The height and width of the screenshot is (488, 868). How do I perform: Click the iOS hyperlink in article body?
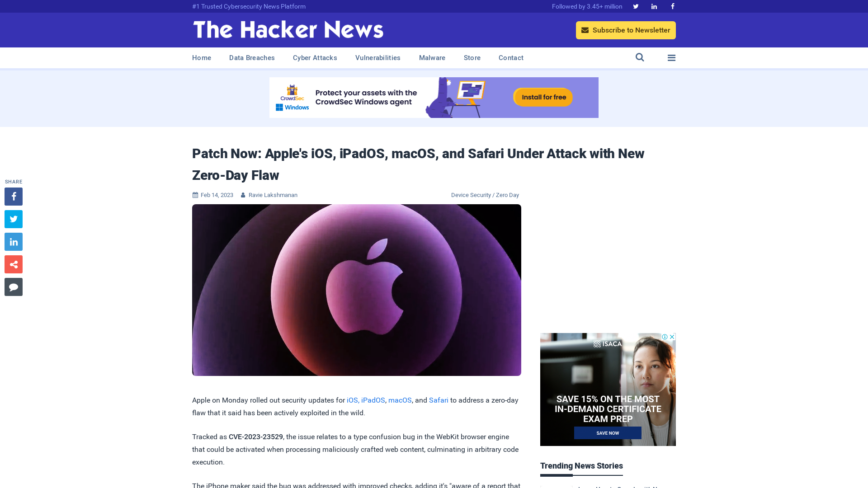coord(352,400)
